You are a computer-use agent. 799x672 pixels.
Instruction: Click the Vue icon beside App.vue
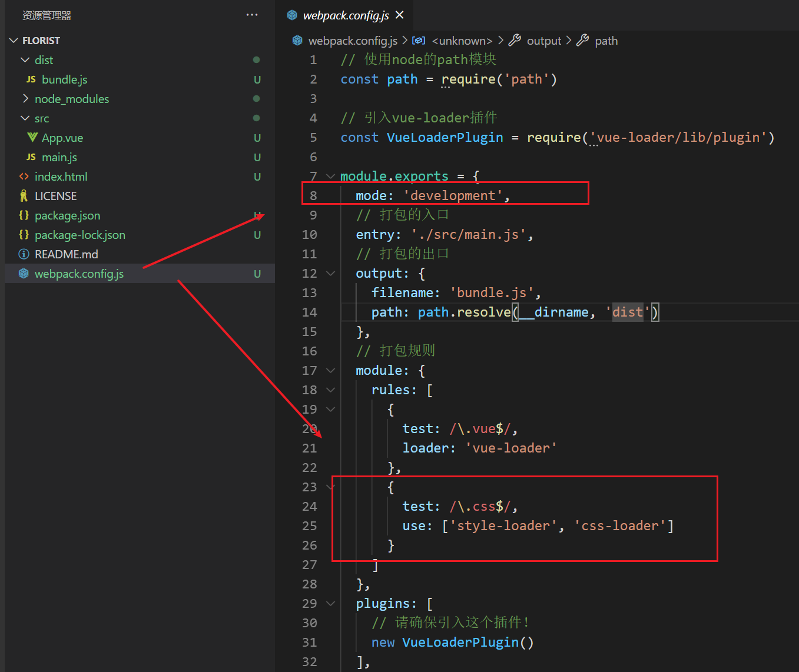pos(32,137)
